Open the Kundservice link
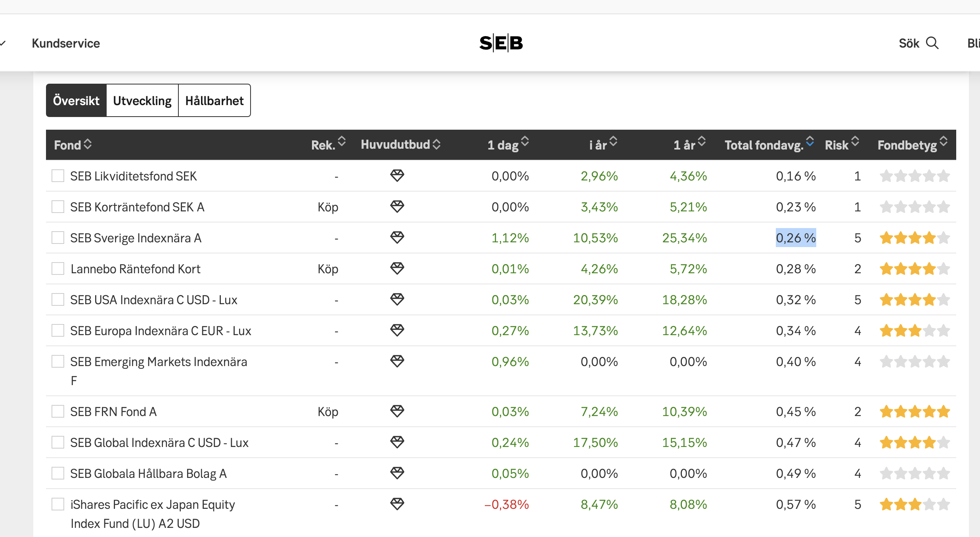 (x=66, y=43)
